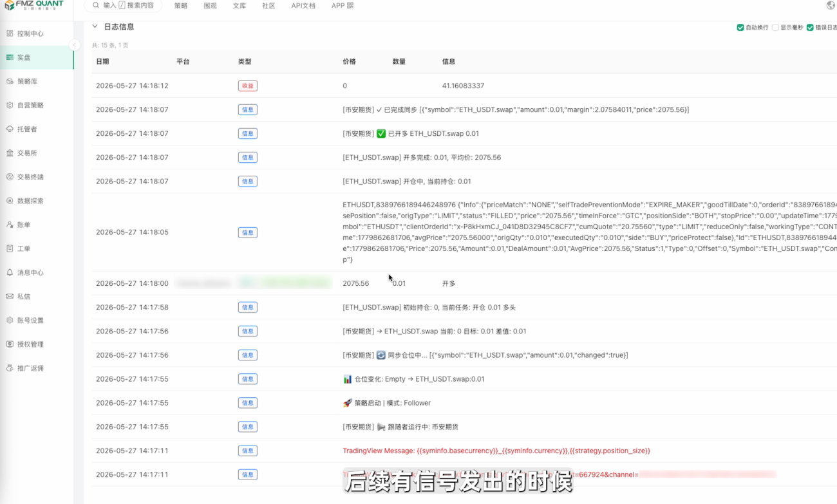Viewport: 837px width, 504px height.
Task: Open the API文档 top menu
Action: [x=303, y=6]
